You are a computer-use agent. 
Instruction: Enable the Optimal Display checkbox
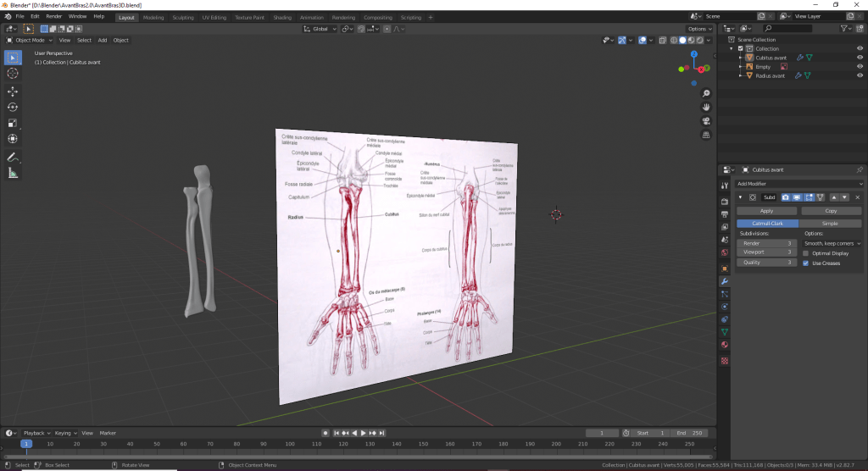coord(805,253)
